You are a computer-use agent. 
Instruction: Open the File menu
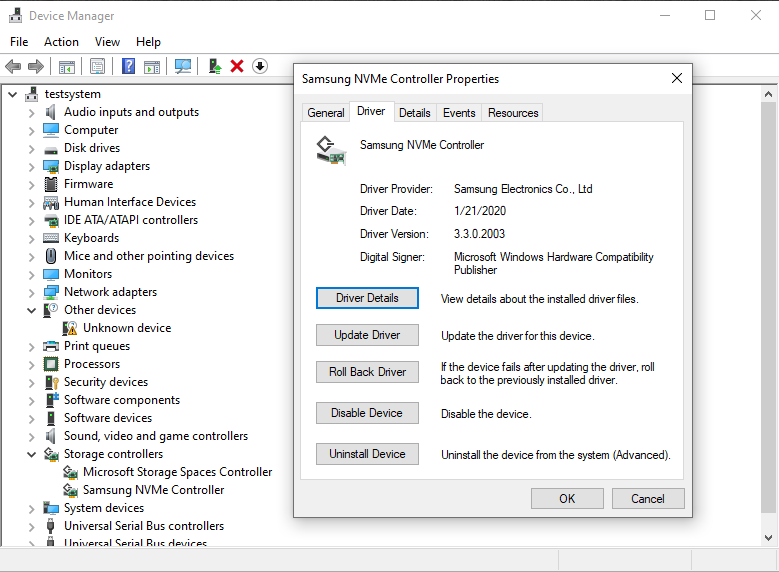click(x=19, y=42)
